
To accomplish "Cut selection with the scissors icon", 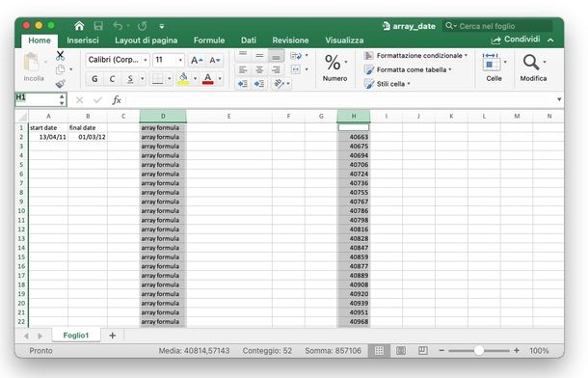I will click(60, 56).
